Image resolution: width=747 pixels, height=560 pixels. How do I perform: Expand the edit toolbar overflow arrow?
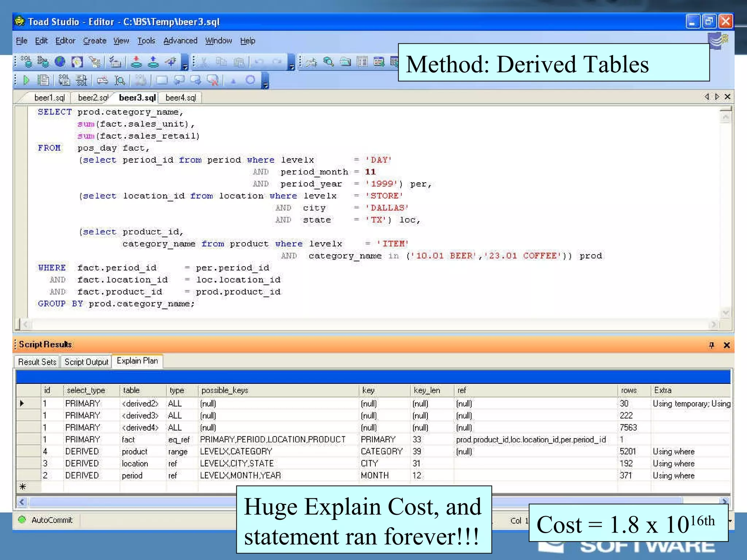[x=291, y=62]
